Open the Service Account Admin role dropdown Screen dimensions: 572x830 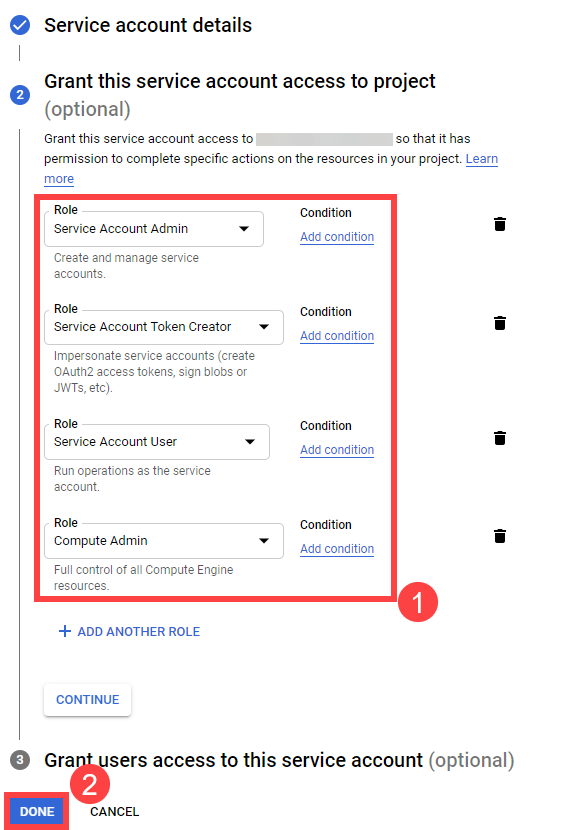click(154, 229)
